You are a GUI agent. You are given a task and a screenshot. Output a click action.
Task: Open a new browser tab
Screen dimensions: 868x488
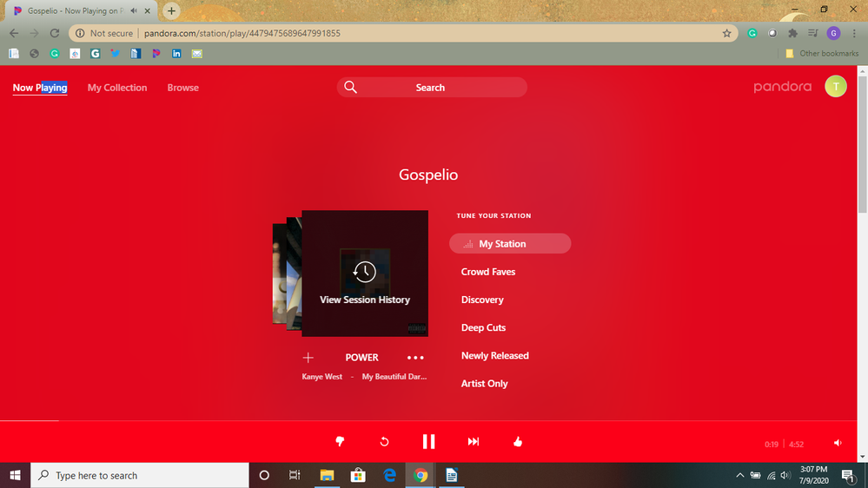coord(171,10)
